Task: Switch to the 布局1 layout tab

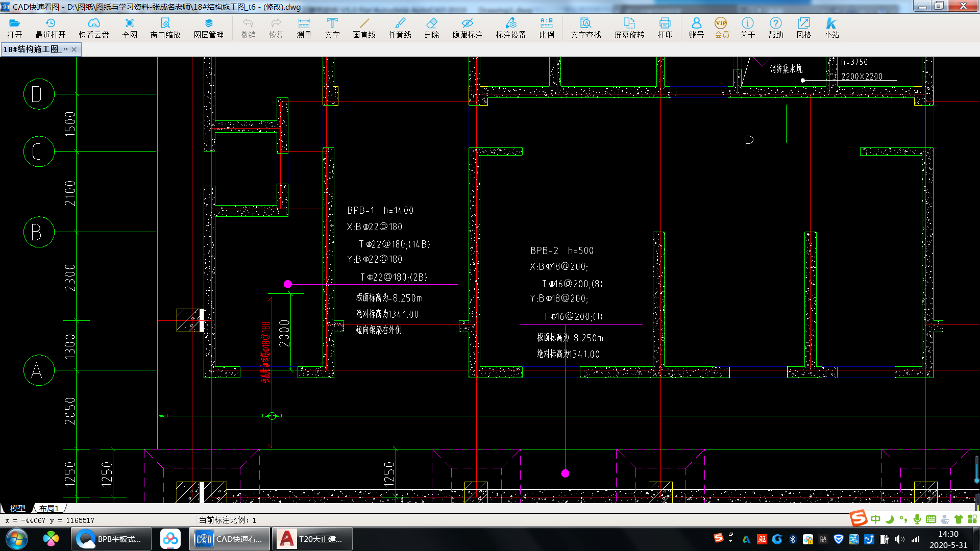Action: click(x=49, y=508)
